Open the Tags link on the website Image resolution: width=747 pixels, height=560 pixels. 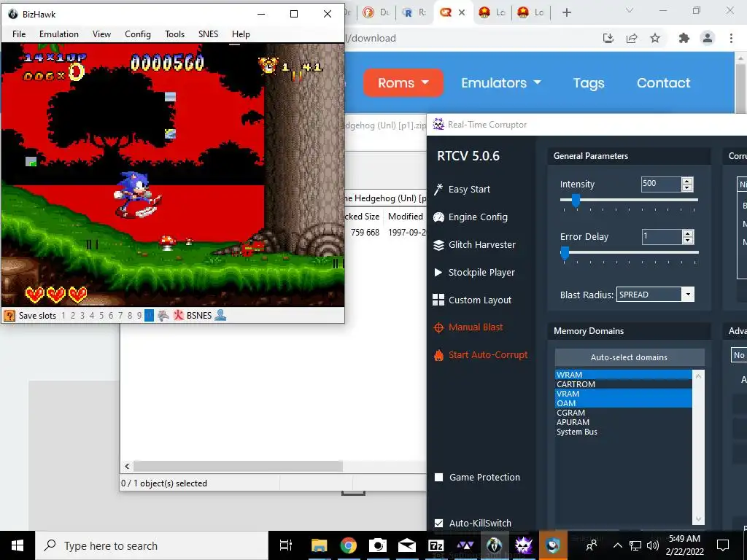tap(589, 83)
